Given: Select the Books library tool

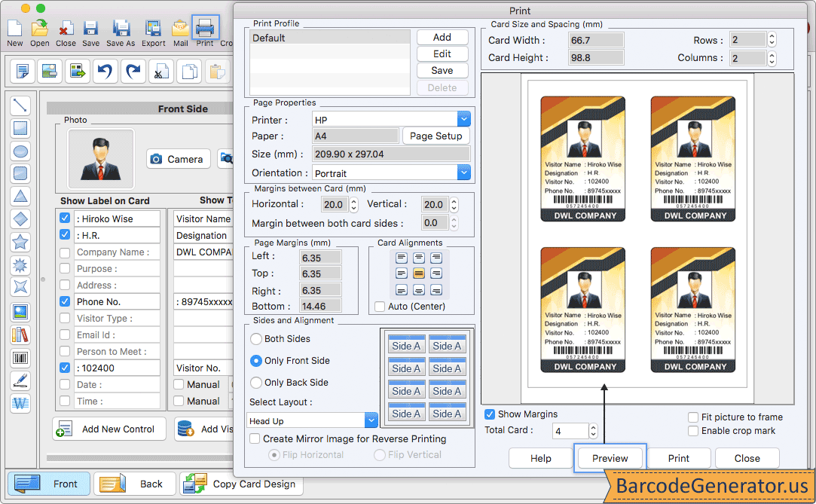Looking at the screenshot, I should (20, 335).
